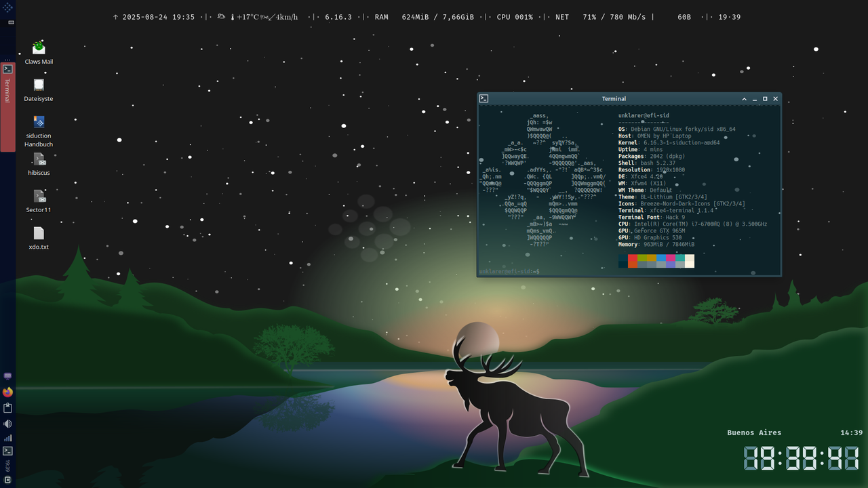Select the Sector11 launcher desktop icon

(39, 201)
